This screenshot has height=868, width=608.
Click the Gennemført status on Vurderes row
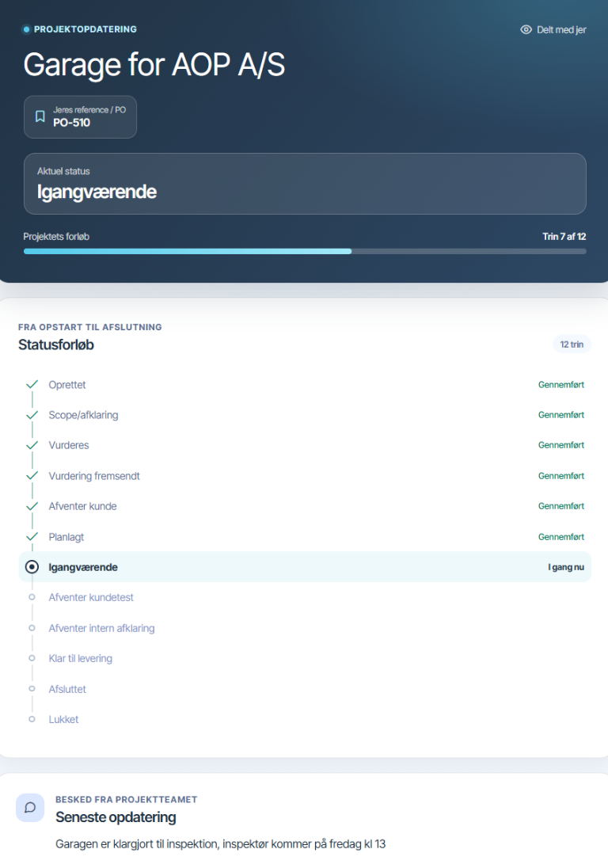click(561, 445)
